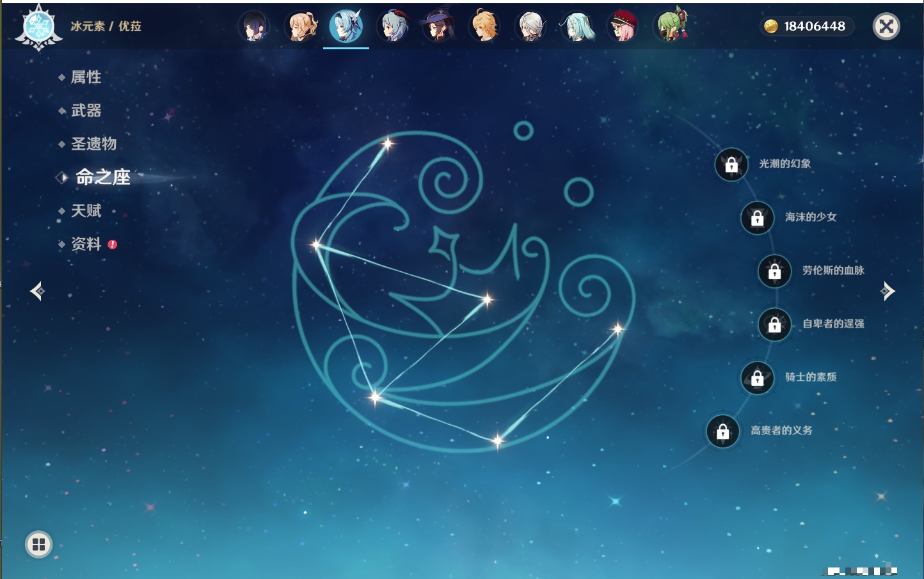Select the green-haired masked character avatar
924x579 pixels.
click(670, 26)
